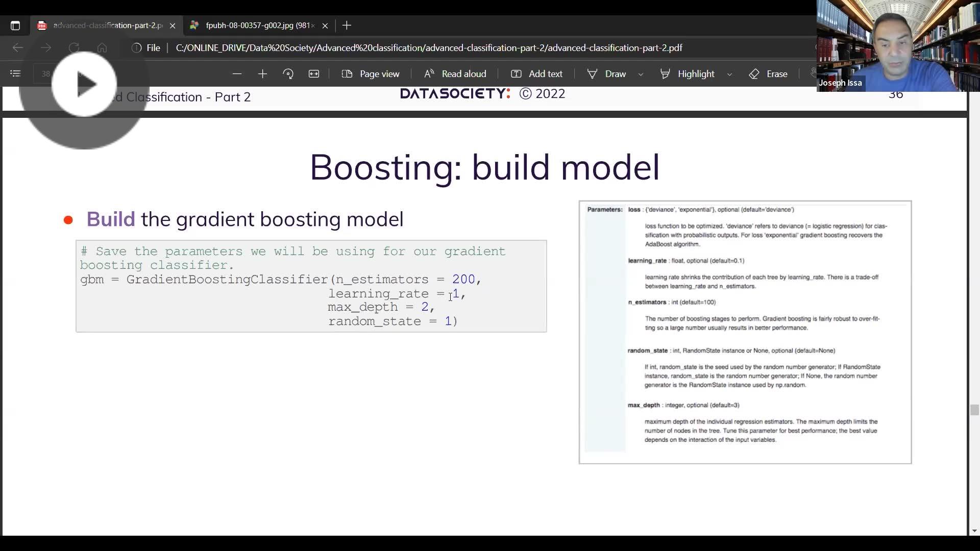Toggle the Highlight tool on
Image resolution: width=980 pixels, height=551 pixels.
(687, 73)
